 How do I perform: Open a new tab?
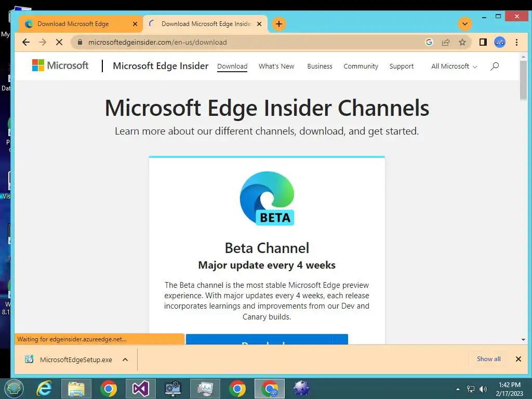(279, 24)
